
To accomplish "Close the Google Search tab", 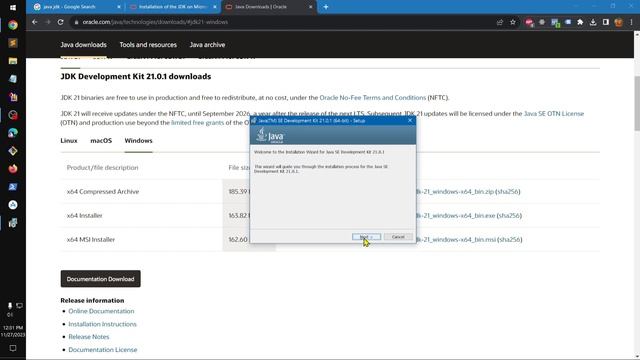I will tap(119, 7).
